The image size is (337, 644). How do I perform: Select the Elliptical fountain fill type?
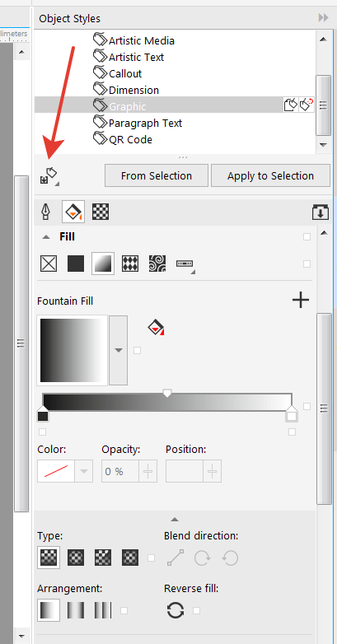(76, 558)
